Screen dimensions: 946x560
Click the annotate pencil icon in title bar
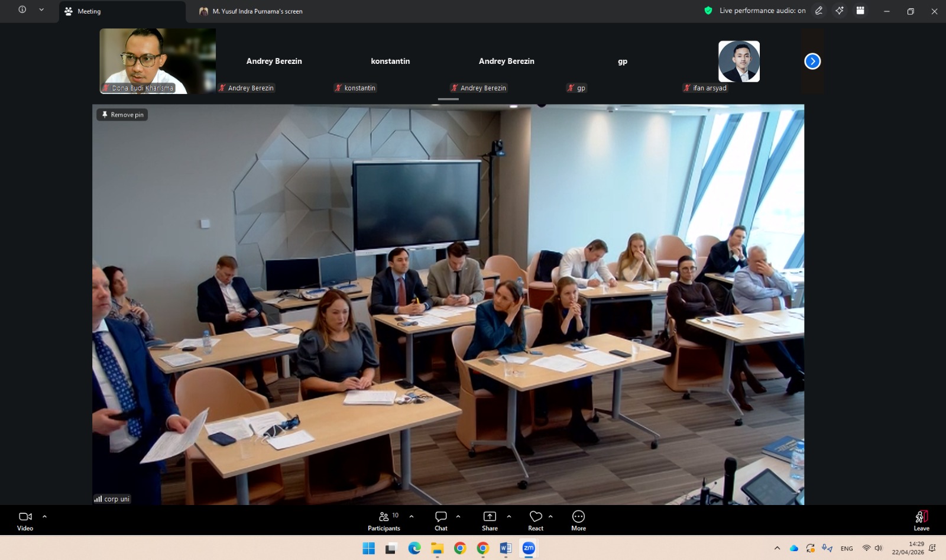tap(819, 11)
